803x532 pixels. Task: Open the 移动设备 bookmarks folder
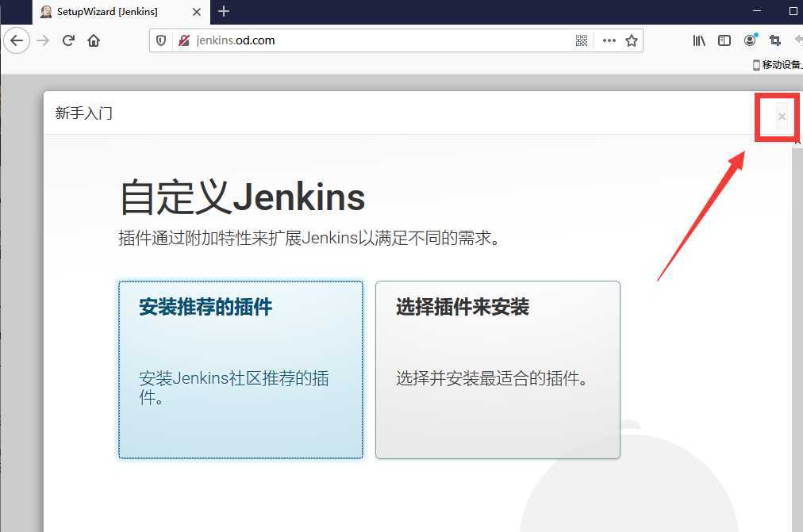coord(778,65)
